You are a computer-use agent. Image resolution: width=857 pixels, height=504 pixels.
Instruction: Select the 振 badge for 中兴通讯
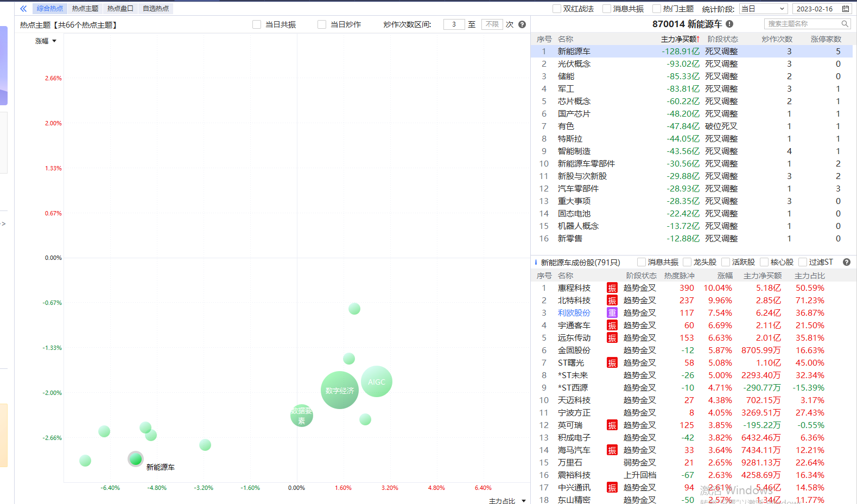pos(612,488)
